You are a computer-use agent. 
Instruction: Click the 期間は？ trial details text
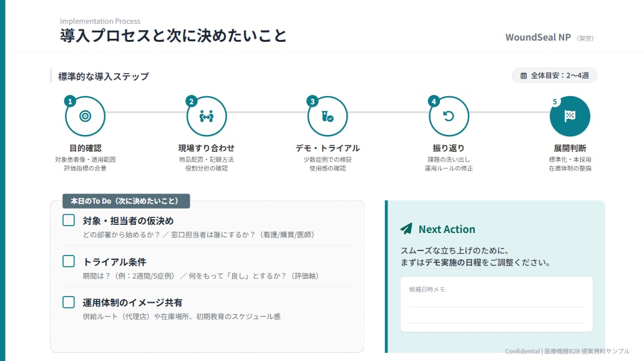200,276
